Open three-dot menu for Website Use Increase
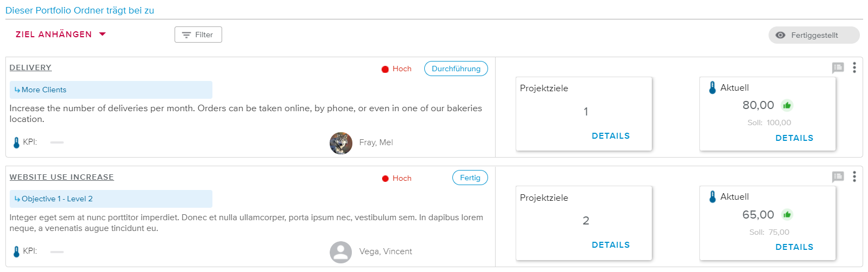868x272 pixels. [854, 176]
